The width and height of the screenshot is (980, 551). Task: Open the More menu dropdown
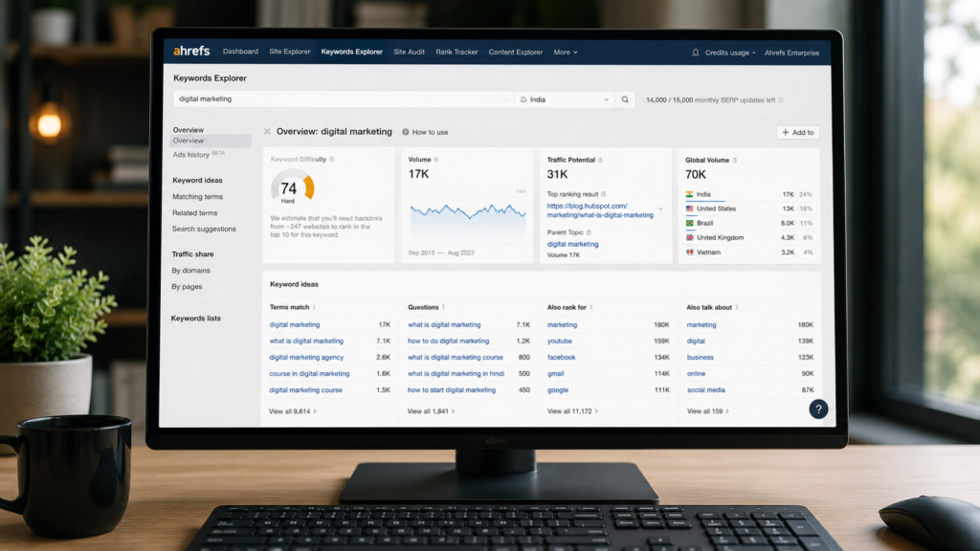point(565,53)
